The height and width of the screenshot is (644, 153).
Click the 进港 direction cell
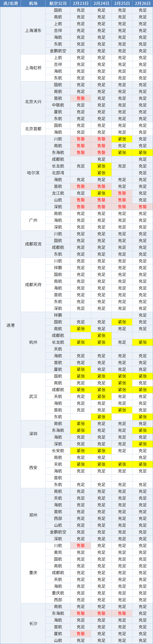[x=11, y=325]
